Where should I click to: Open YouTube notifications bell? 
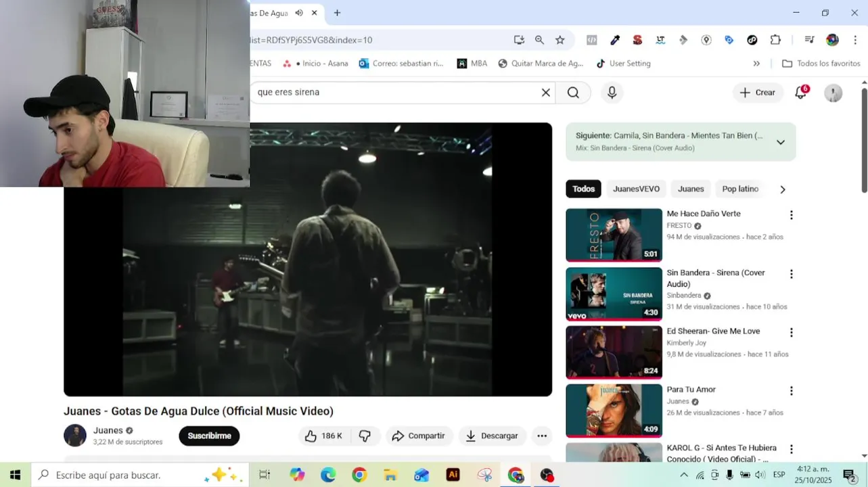click(x=801, y=93)
